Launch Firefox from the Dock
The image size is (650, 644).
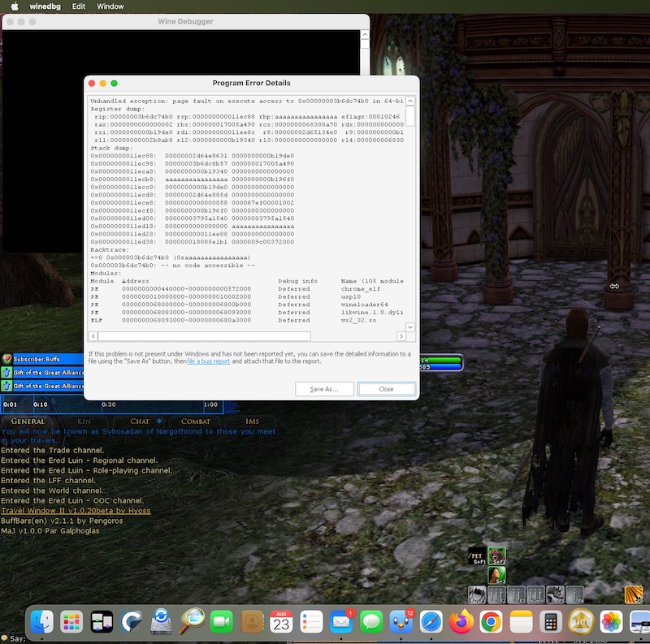[461, 621]
